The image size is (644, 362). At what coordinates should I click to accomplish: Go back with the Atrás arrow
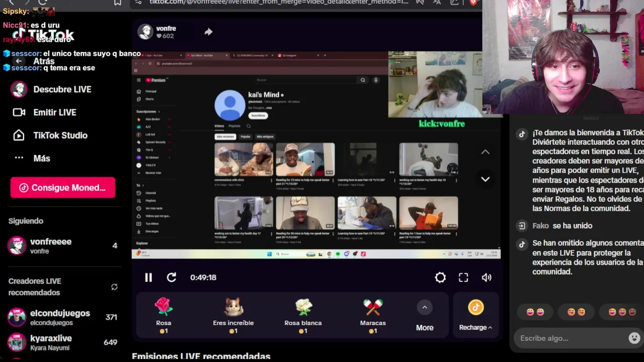pos(19,61)
